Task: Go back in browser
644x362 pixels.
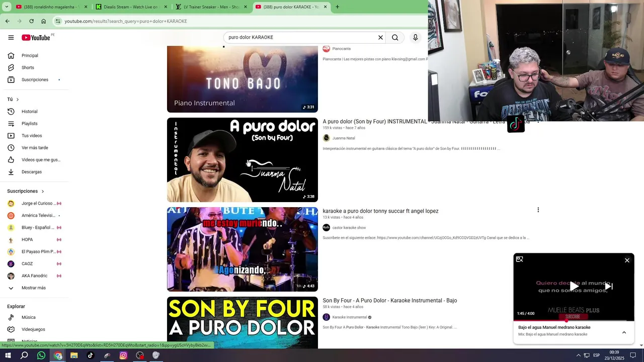Action: pyautogui.click(x=7, y=21)
